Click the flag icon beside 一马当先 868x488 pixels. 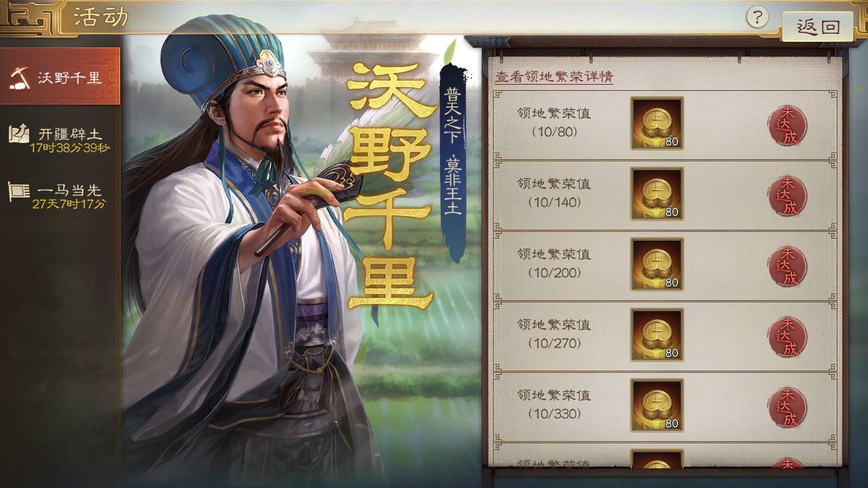pyautogui.click(x=18, y=191)
